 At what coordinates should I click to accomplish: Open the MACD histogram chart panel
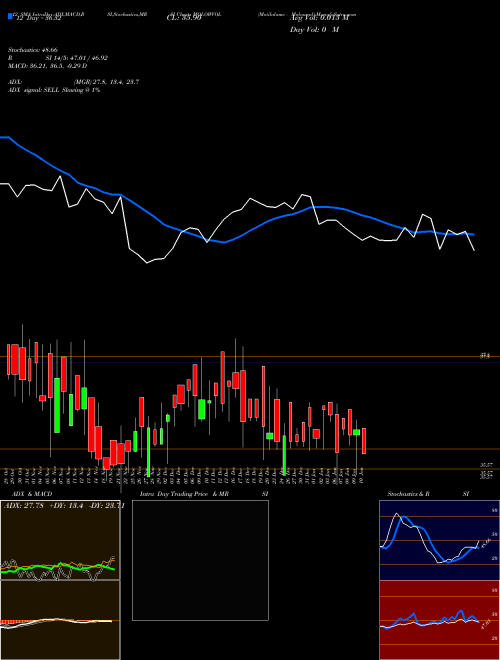[60, 620]
